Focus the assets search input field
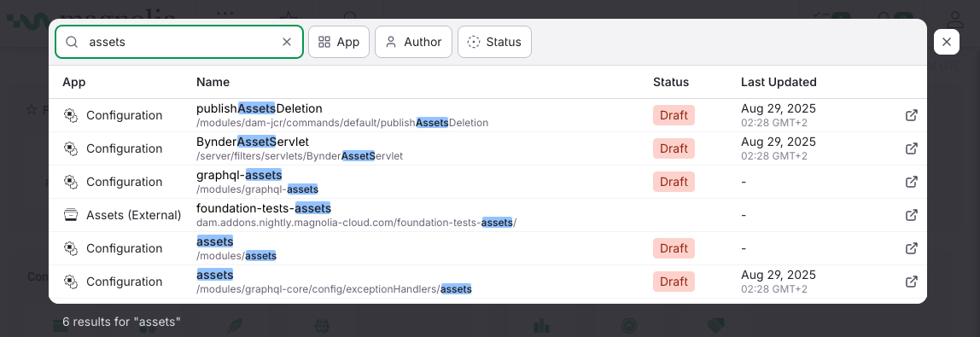This screenshot has width=980, height=337. coord(179,42)
